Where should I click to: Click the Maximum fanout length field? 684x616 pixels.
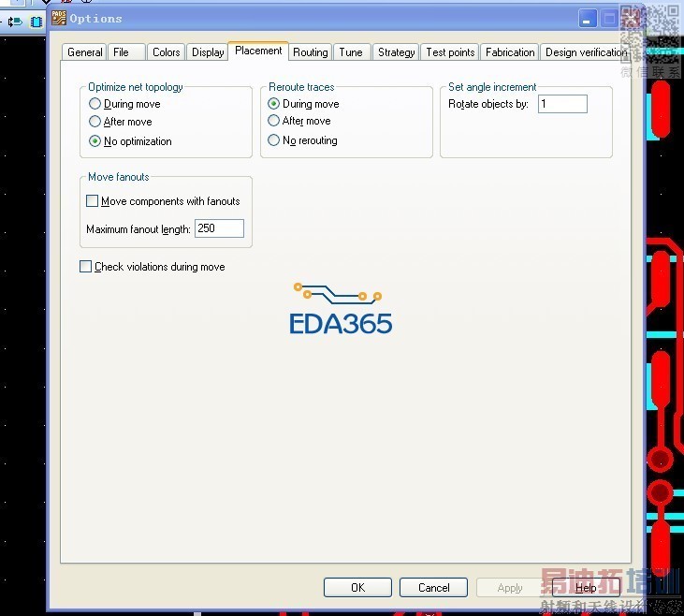point(219,228)
